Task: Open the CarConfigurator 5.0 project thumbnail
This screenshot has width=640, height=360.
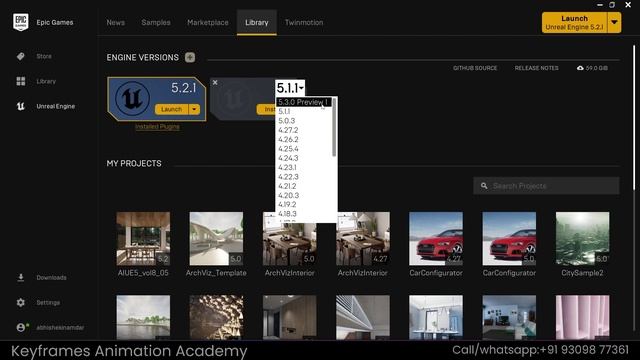Action: point(509,239)
